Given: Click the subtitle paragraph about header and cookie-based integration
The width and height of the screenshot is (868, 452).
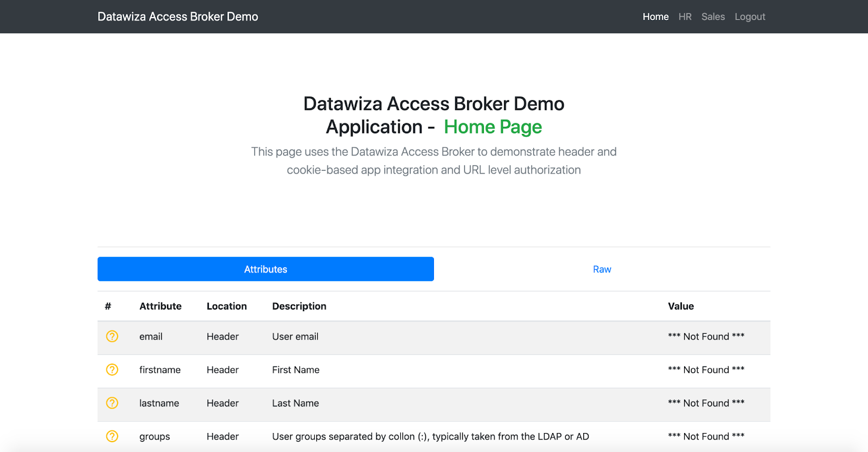Looking at the screenshot, I should [x=434, y=161].
